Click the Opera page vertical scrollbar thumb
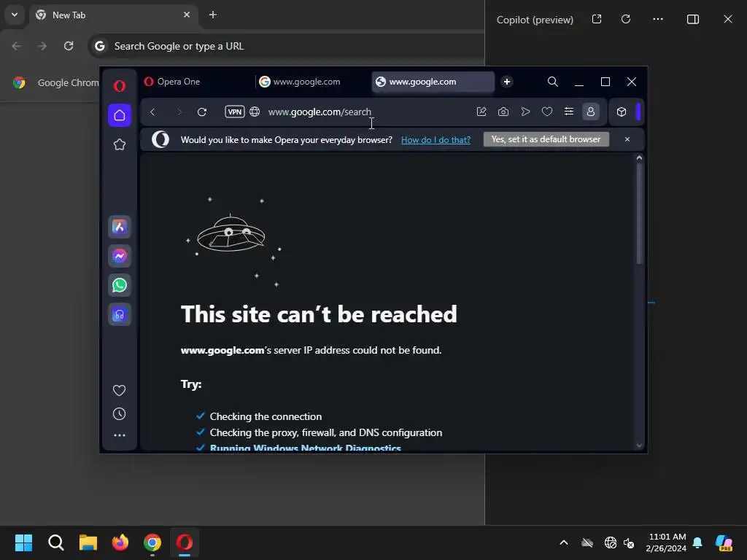This screenshot has width=747, height=560. click(639, 214)
